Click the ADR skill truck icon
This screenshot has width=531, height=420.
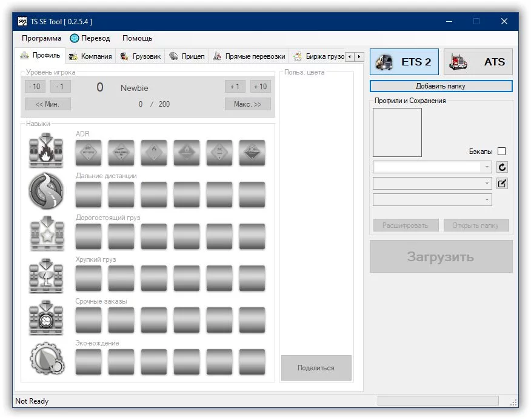pos(47,150)
